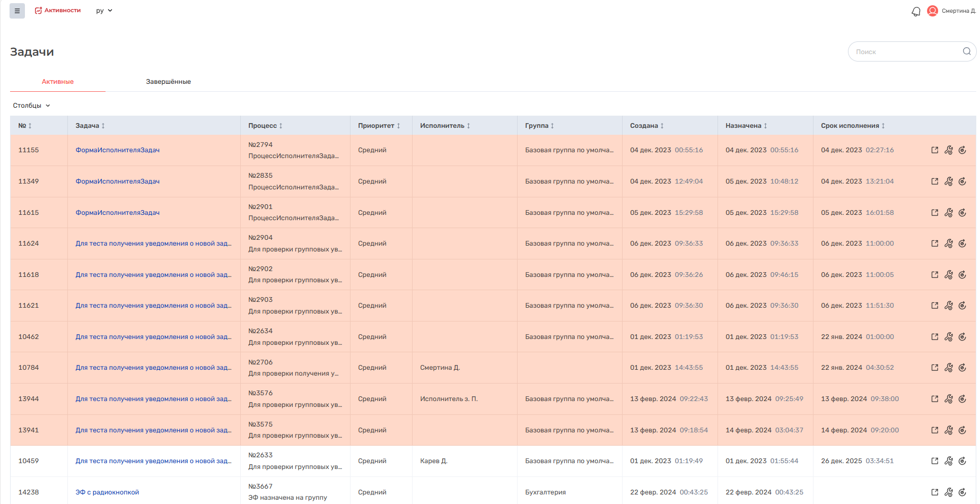The width and height of the screenshot is (980, 504).
Task: Switch to the Завершённые tab
Action: coord(168,82)
